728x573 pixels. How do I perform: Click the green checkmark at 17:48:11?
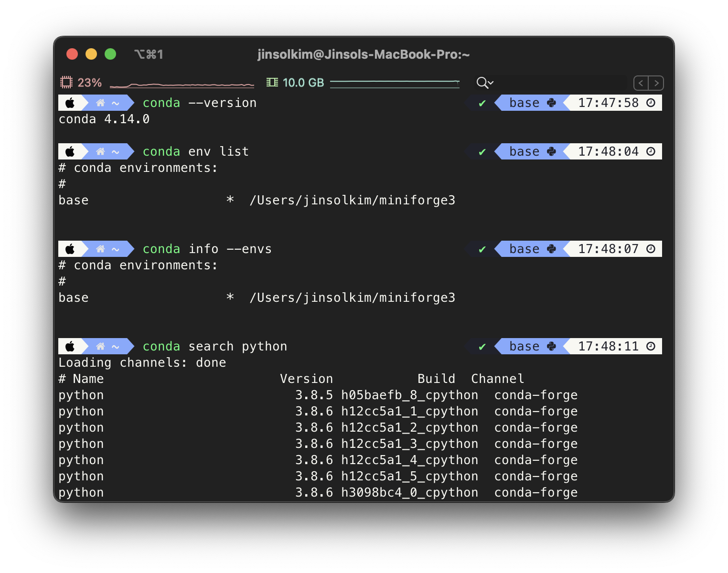[x=482, y=347]
